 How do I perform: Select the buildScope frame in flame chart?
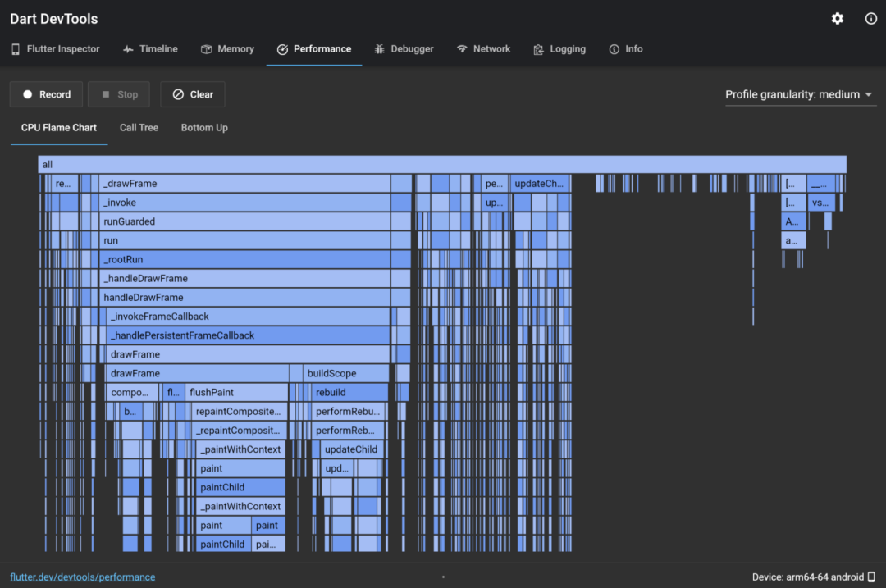tap(345, 373)
